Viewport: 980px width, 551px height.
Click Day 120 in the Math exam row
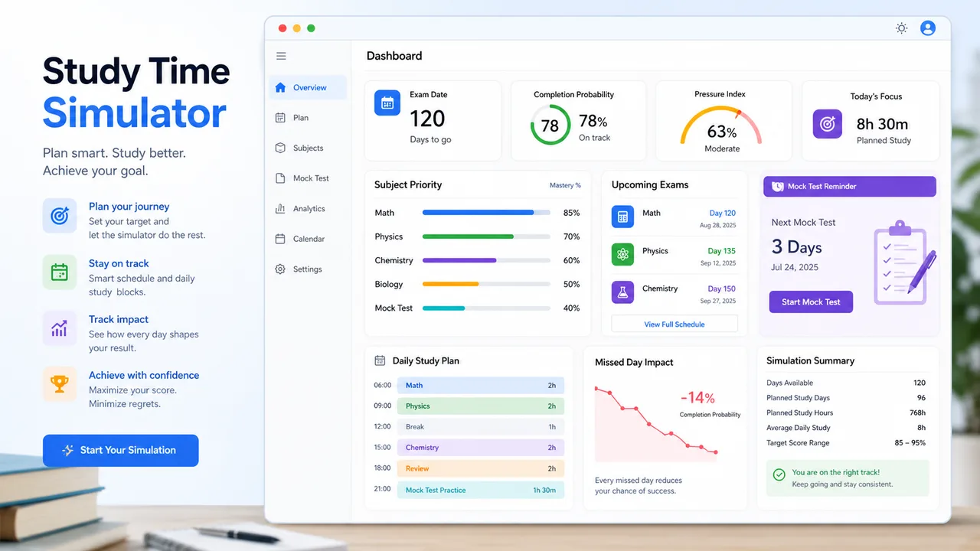pos(722,214)
